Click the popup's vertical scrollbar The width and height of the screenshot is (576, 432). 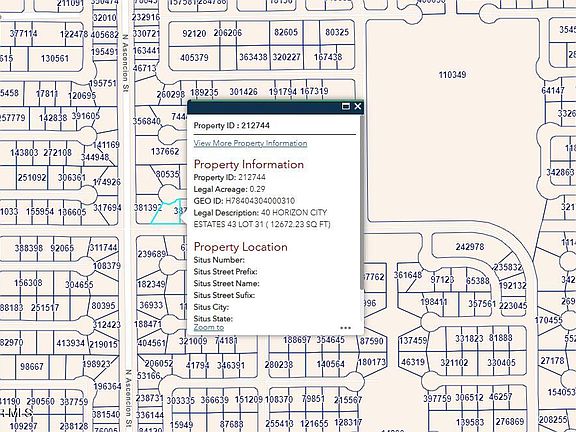tap(362, 202)
